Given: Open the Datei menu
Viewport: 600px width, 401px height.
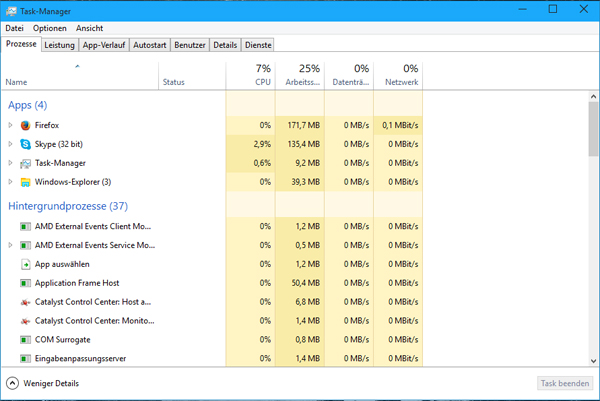Looking at the screenshot, I should 14,28.
